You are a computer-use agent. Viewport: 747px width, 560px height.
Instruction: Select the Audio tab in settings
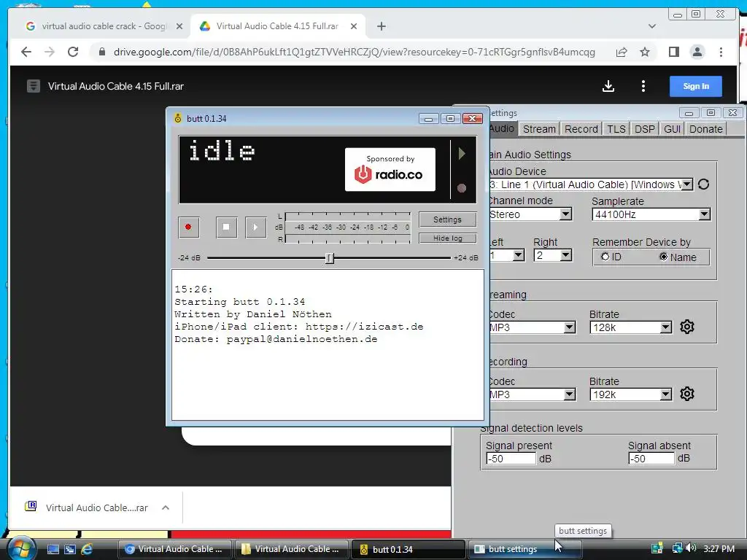click(x=502, y=128)
